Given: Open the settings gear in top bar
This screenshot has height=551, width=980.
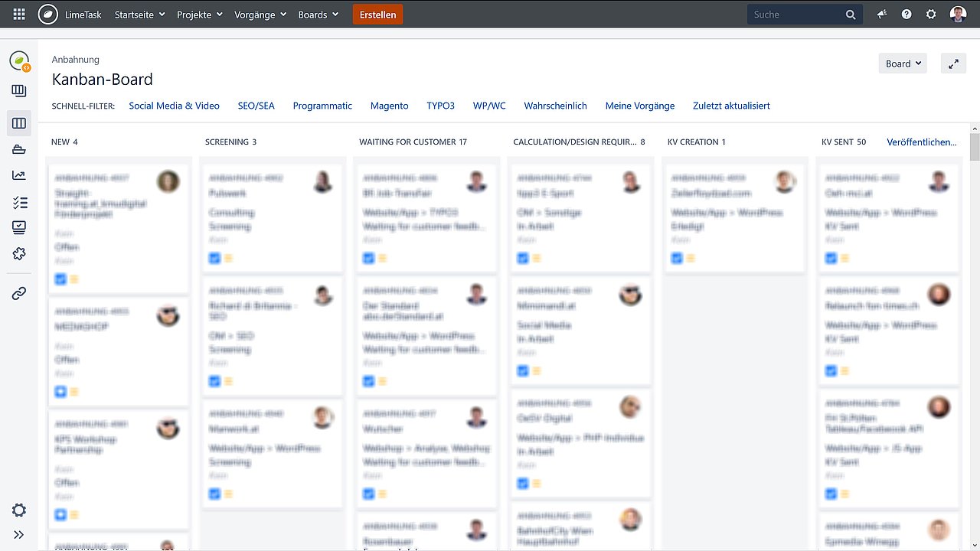Looking at the screenshot, I should coord(931,15).
